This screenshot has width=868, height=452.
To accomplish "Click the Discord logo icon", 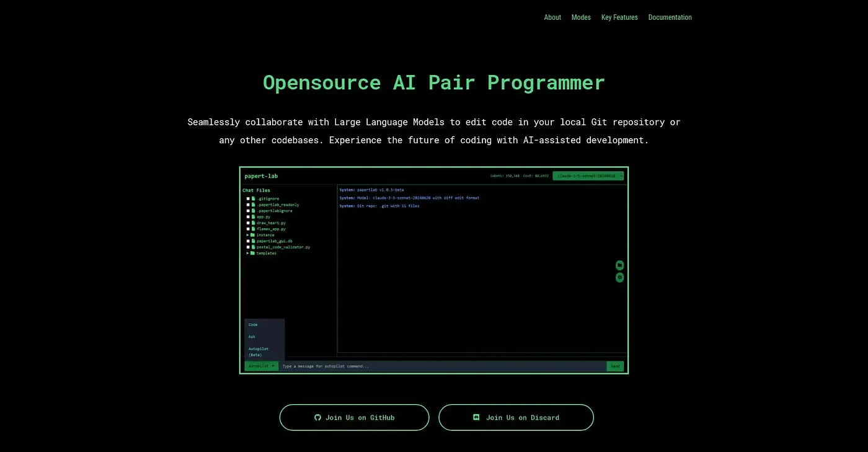I will click(476, 417).
